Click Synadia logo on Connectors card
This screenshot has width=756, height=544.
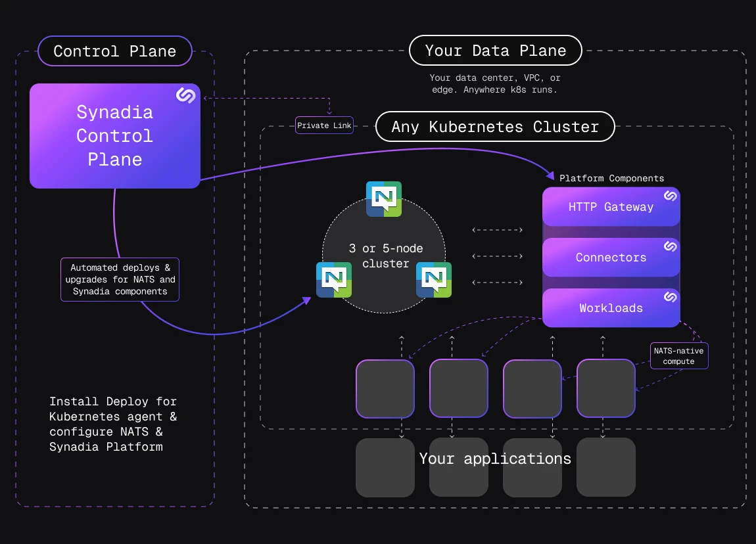pos(671,246)
